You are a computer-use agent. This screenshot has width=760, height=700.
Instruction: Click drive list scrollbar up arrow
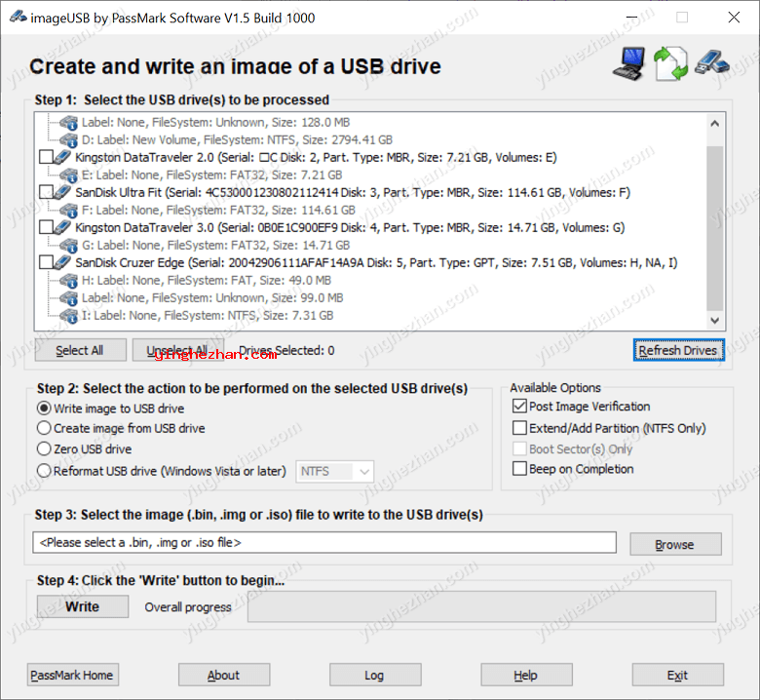coord(715,123)
